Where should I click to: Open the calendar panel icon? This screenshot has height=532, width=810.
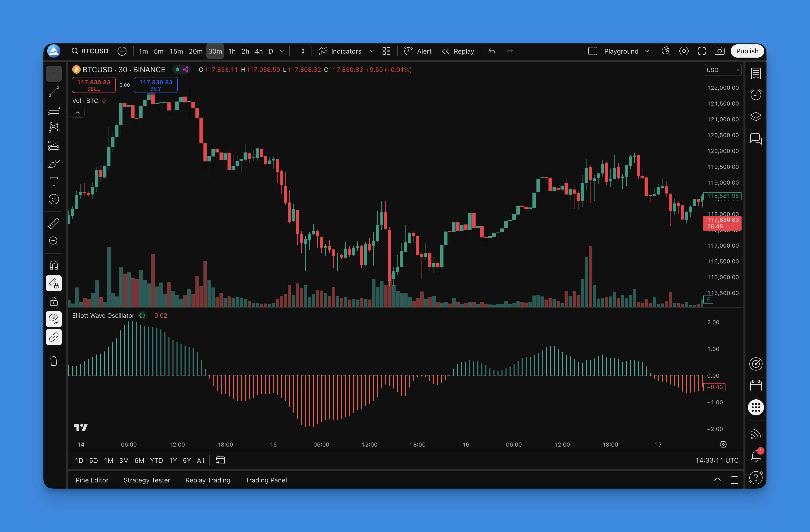coord(755,386)
